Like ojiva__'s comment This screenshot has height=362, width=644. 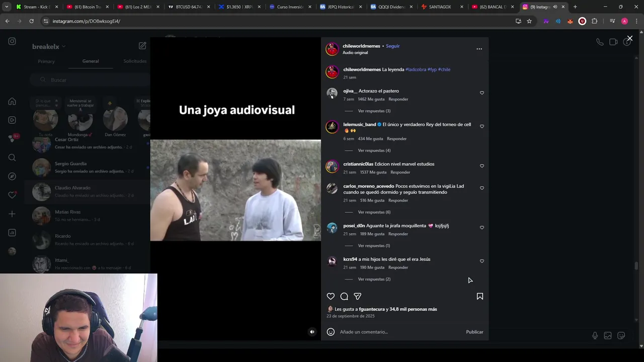click(481, 93)
